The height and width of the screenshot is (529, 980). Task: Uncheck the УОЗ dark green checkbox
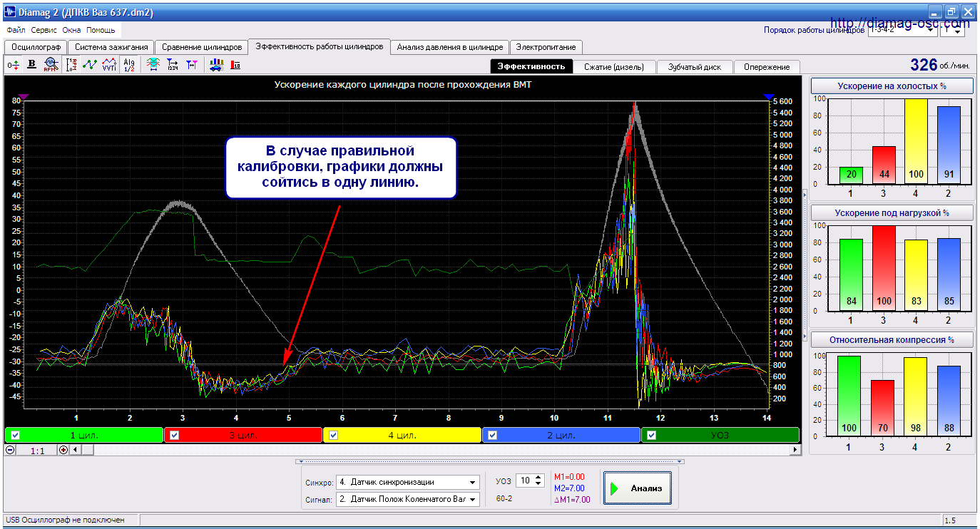click(x=651, y=435)
